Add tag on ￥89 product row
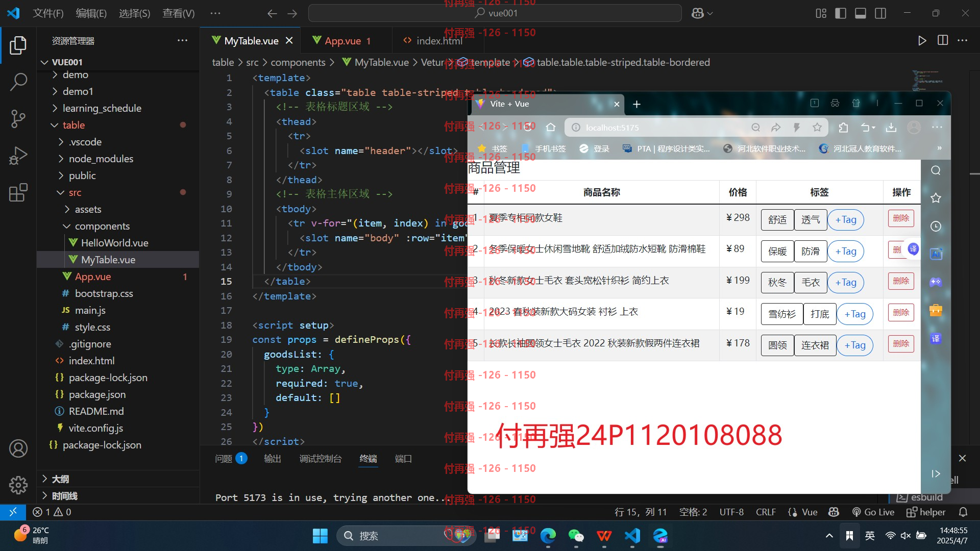The image size is (980, 551). (x=846, y=251)
